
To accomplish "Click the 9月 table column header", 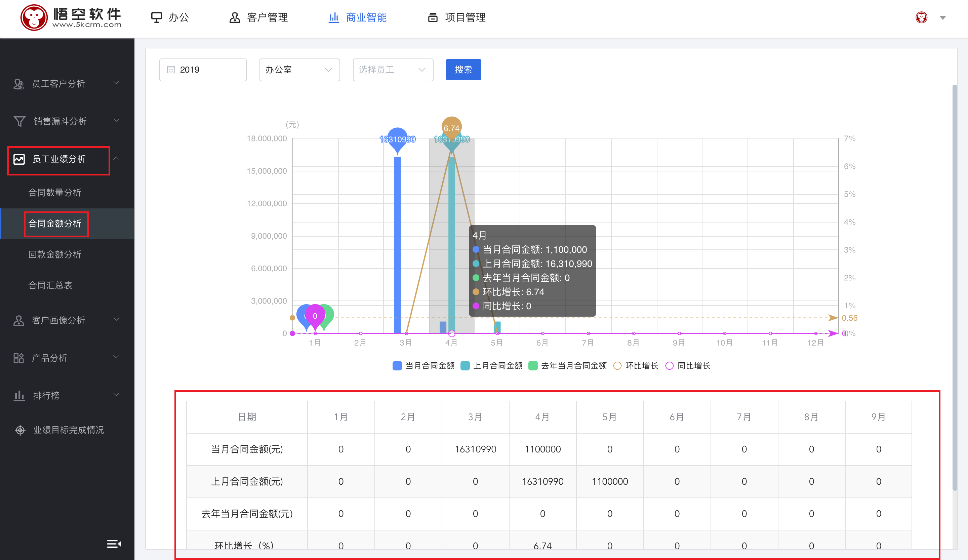I will coord(879,417).
